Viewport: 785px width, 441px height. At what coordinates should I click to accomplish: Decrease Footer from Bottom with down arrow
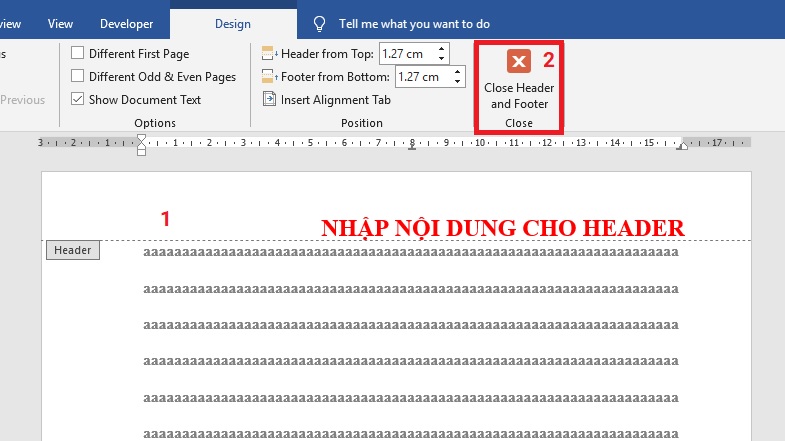point(459,81)
